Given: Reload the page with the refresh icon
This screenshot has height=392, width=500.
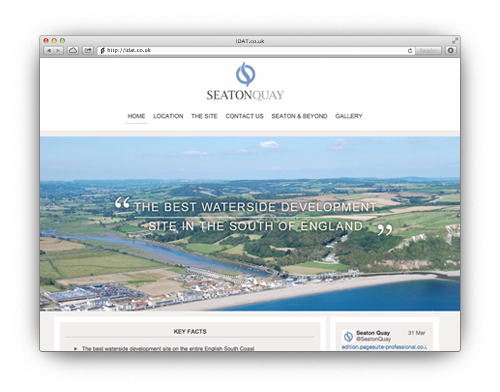Looking at the screenshot, I should (410, 51).
